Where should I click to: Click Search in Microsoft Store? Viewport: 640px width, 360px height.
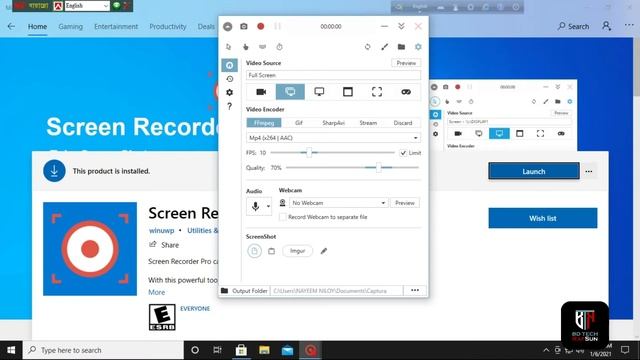pos(573,27)
